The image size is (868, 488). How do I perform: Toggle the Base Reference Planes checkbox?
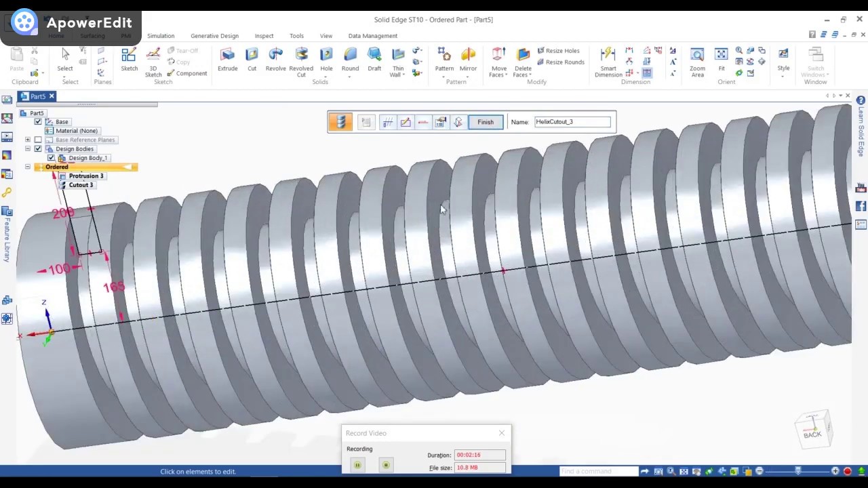[x=38, y=140]
